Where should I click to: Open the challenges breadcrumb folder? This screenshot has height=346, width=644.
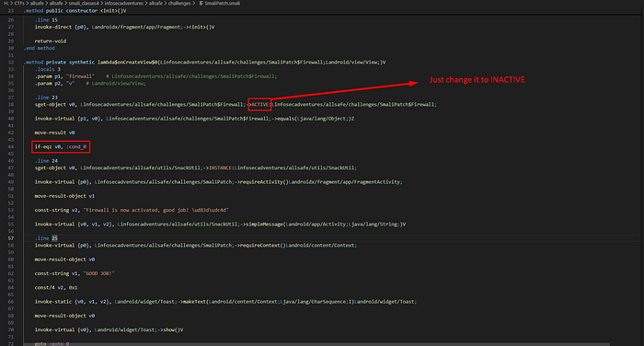tap(179, 4)
